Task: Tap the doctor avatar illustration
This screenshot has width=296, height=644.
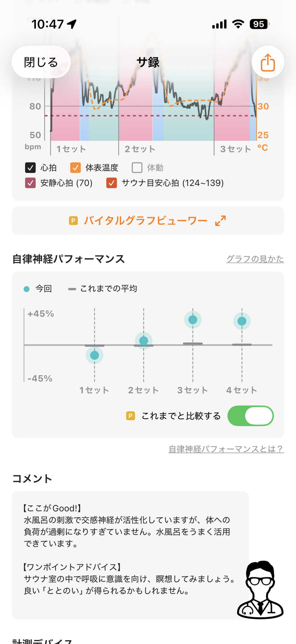Action: (x=260, y=590)
